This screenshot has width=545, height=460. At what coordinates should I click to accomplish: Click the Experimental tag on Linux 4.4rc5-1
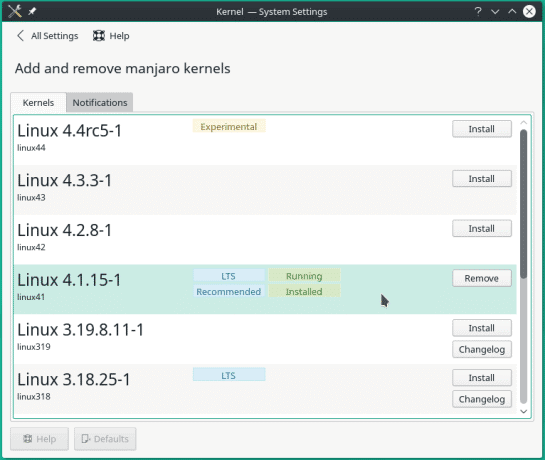(x=229, y=127)
